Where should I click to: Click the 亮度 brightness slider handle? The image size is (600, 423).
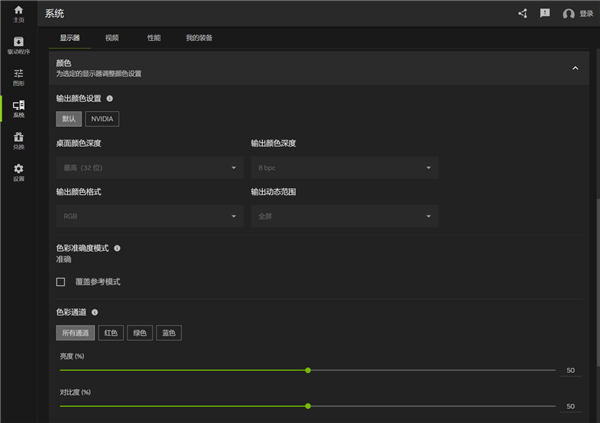[x=308, y=370]
